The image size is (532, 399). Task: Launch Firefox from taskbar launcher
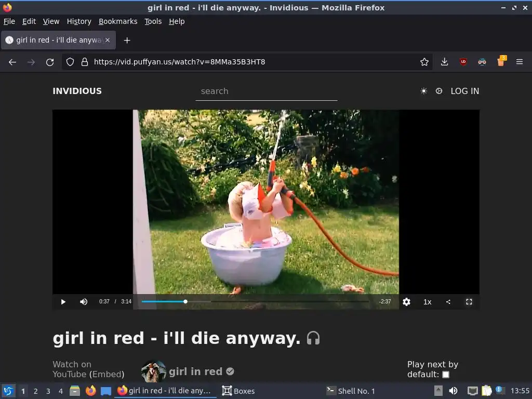90,391
